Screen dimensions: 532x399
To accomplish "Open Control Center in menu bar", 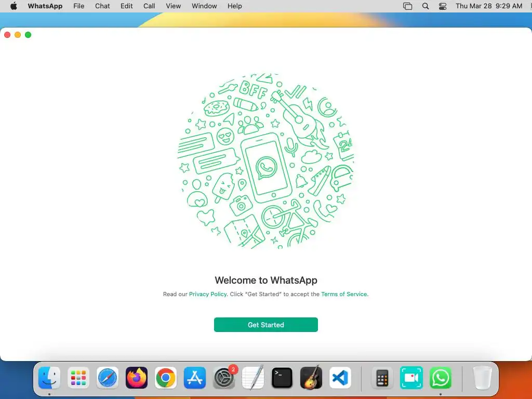I will point(443,6).
